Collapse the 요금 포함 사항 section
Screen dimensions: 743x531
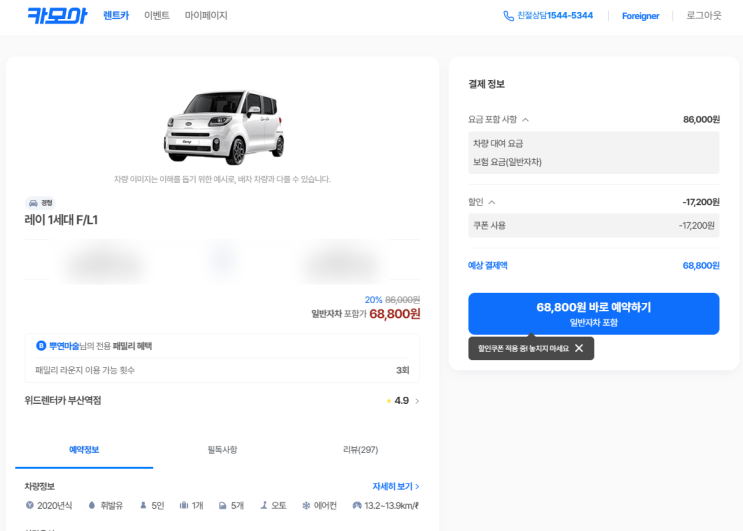[526, 120]
